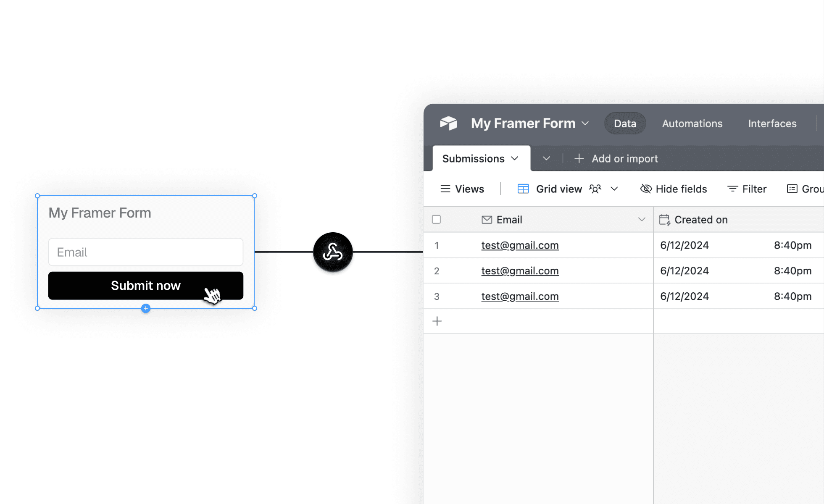Open test@gmail.com link in row 2
824x504 pixels.
click(520, 271)
